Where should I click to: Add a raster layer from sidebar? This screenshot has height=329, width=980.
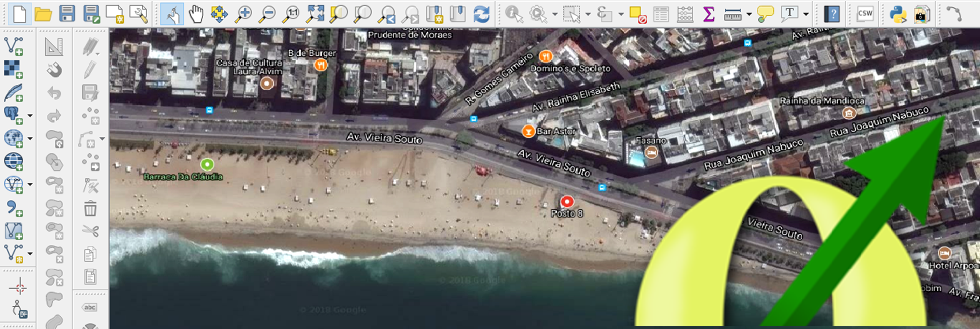tap(13, 69)
